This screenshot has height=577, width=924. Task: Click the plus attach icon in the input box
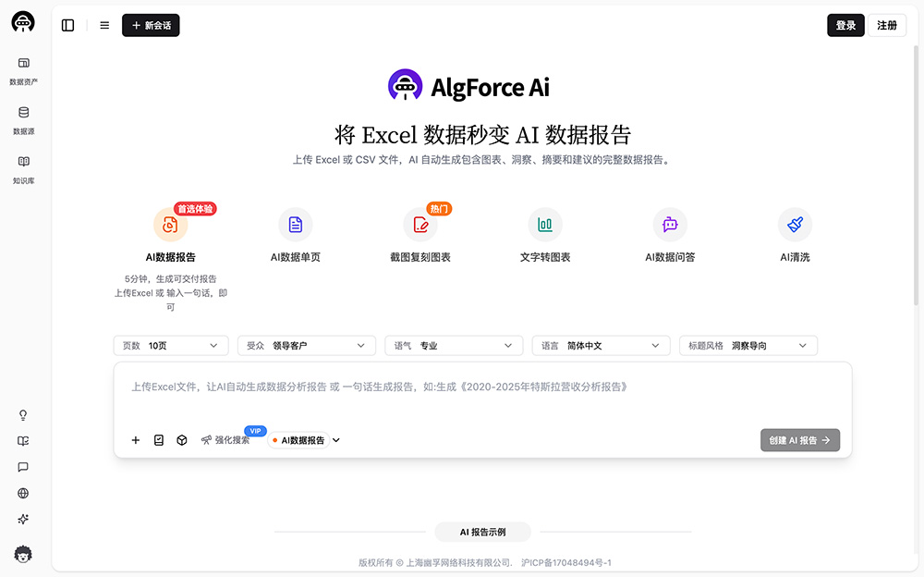(x=136, y=440)
